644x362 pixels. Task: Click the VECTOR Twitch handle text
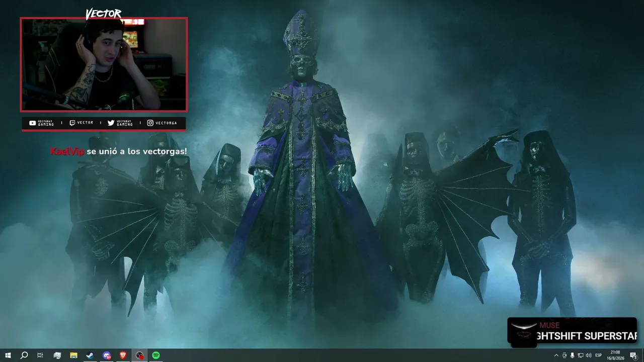86,123
